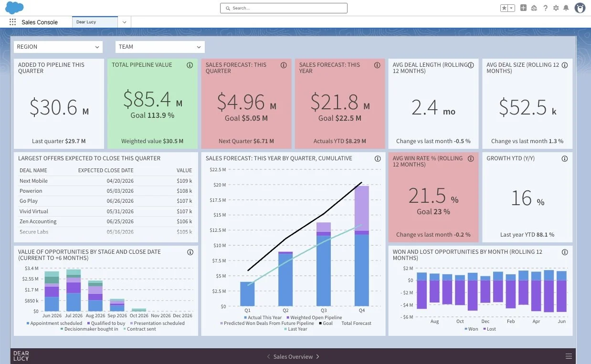Click the $85.4 M total pipeline value
Viewport: 591px width, 364px height.
point(153,99)
